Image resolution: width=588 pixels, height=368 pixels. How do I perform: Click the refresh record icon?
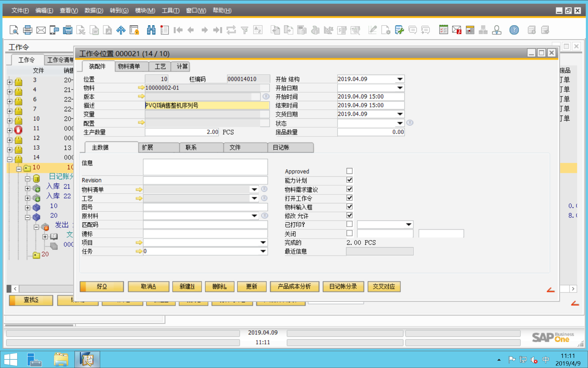[231, 30]
